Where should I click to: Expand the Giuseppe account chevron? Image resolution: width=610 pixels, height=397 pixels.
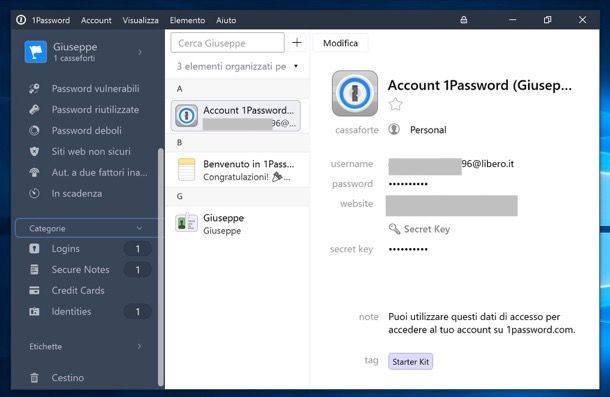click(x=140, y=52)
